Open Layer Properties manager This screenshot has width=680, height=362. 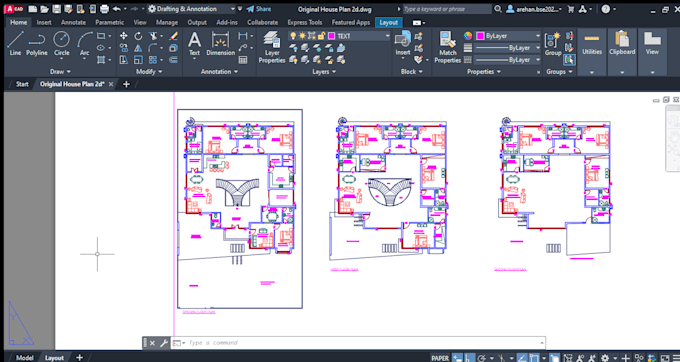tap(272, 47)
